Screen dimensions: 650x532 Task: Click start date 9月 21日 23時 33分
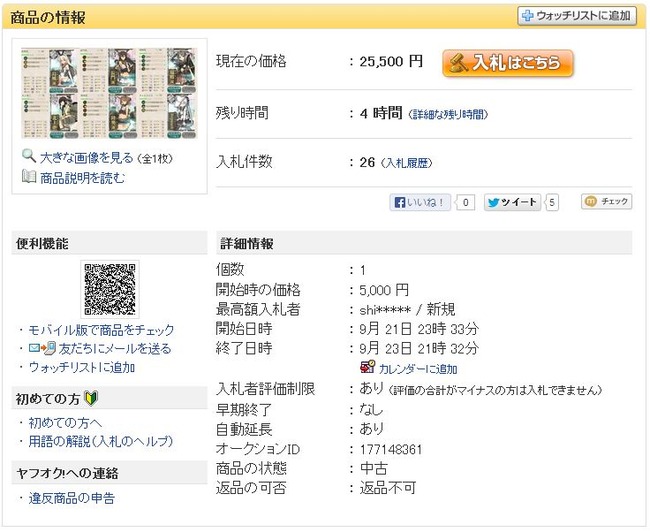pos(419,329)
